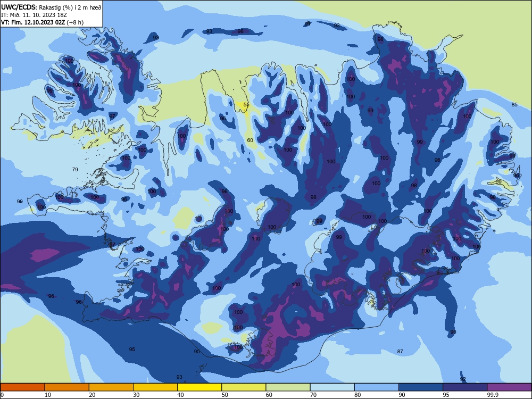The width and height of the screenshot is (532, 399).
Task: Click the '40' legend scale label
Action: coord(180,395)
